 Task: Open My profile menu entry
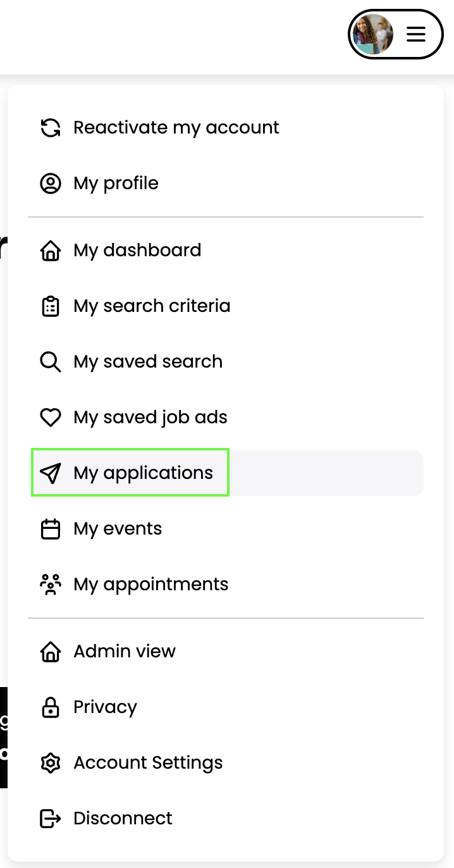(116, 183)
